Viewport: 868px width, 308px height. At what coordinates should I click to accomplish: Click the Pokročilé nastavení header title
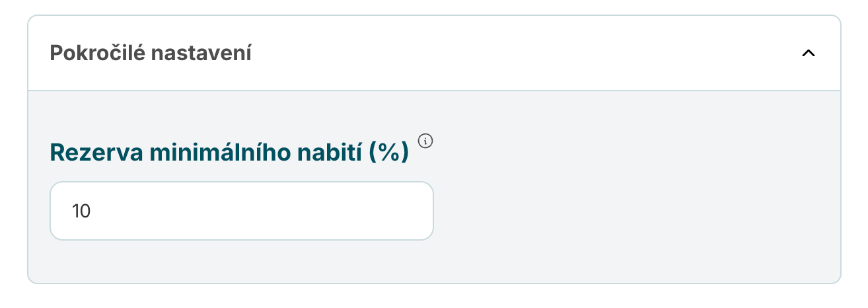point(151,53)
